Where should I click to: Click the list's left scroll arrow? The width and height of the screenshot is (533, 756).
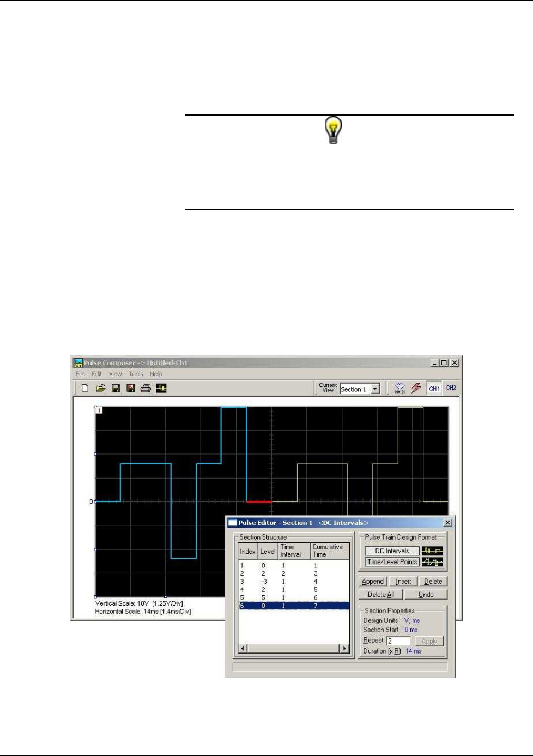point(243,648)
